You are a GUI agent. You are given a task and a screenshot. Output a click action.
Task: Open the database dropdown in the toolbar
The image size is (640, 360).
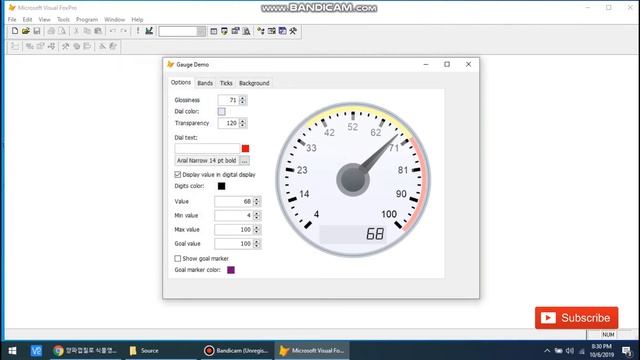201,31
